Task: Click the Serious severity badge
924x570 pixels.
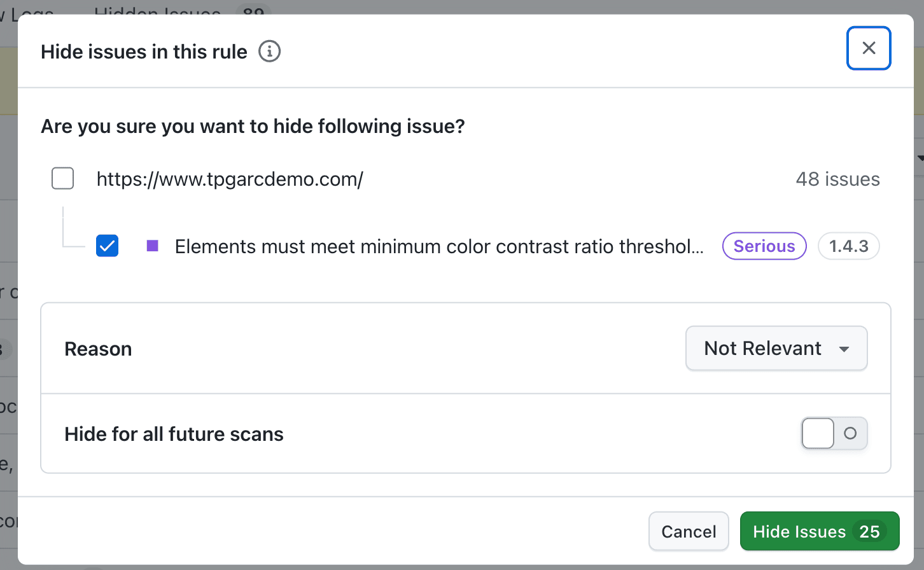Action: coord(764,246)
